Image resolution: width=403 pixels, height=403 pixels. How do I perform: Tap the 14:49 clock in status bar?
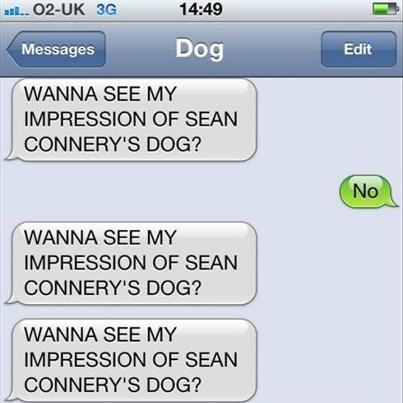pyautogui.click(x=201, y=9)
